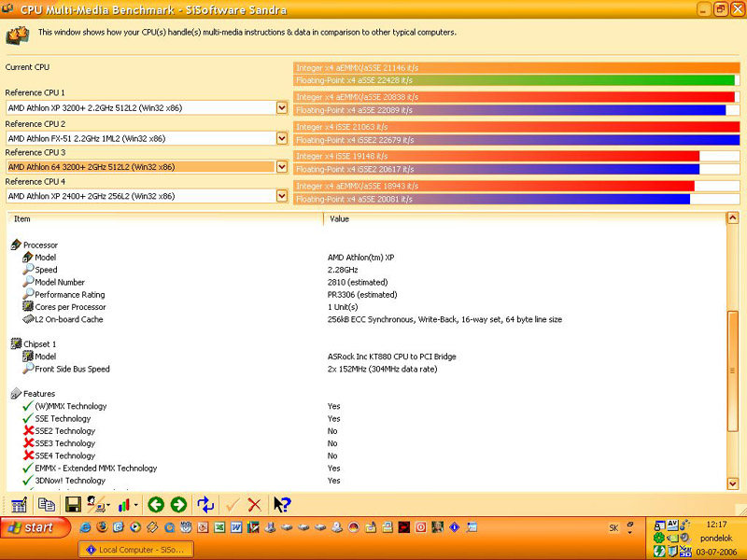747x560 pixels.
Task: Select the Chipset 1 tree group
Action: tap(34, 343)
